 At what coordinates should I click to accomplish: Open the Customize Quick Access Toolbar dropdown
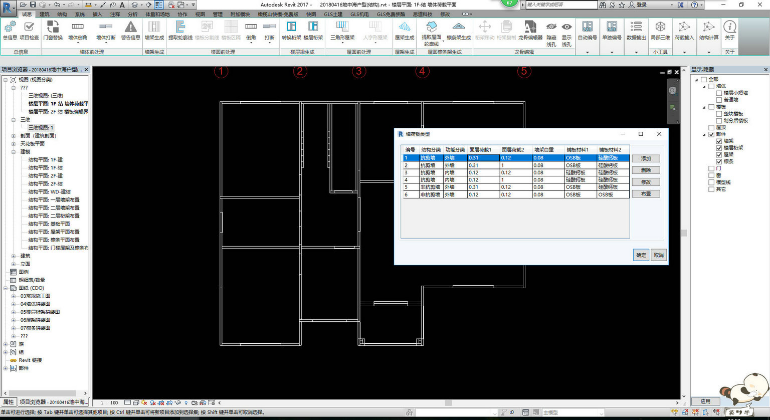[x=193, y=5]
